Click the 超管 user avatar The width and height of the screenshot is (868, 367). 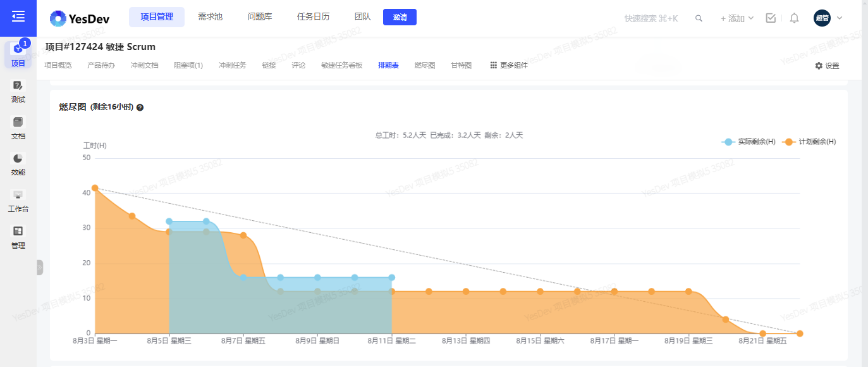822,18
